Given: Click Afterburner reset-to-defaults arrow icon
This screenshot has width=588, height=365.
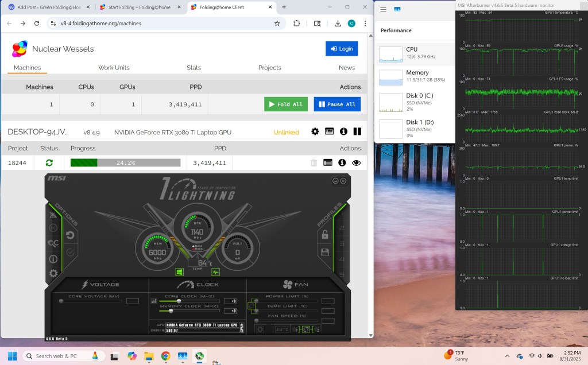Looking at the screenshot, I should (x=70, y=235).
